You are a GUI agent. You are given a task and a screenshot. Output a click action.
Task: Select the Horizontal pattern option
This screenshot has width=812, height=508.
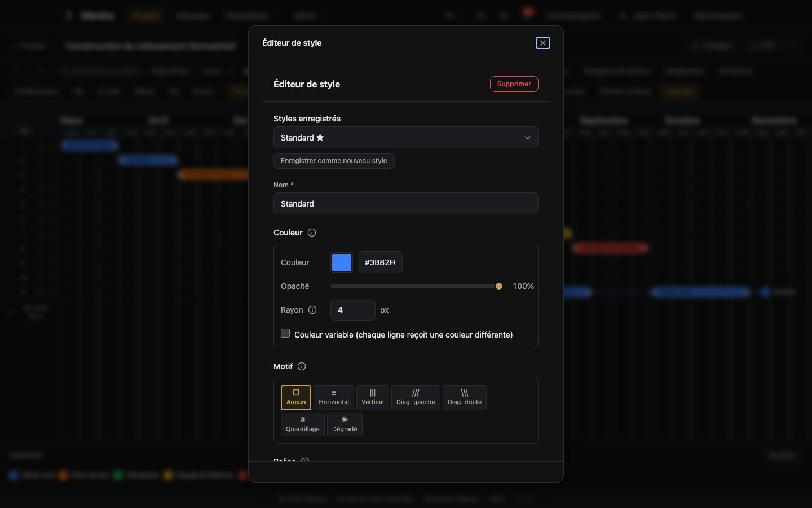(x=334, y=397)
